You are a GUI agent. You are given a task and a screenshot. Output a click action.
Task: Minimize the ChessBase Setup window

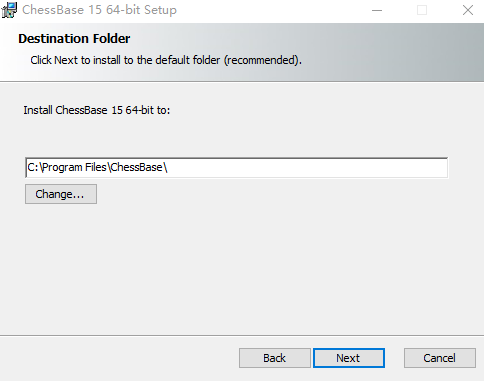(377, 10)
